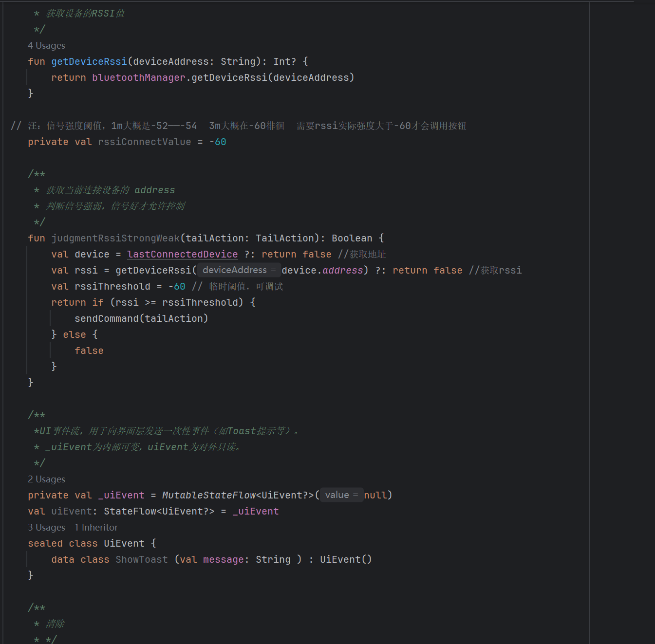Click the Boolean return type
Screen dimensions: 655x644
tap(352, 238)
